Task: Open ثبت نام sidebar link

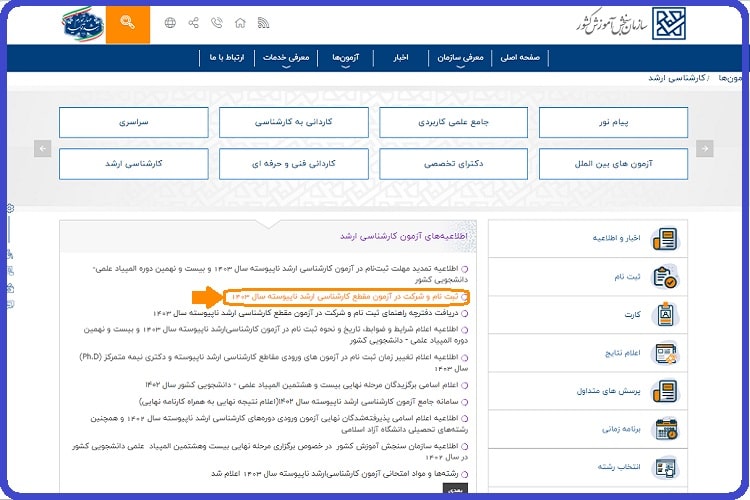Action: [x=627, y=277]
